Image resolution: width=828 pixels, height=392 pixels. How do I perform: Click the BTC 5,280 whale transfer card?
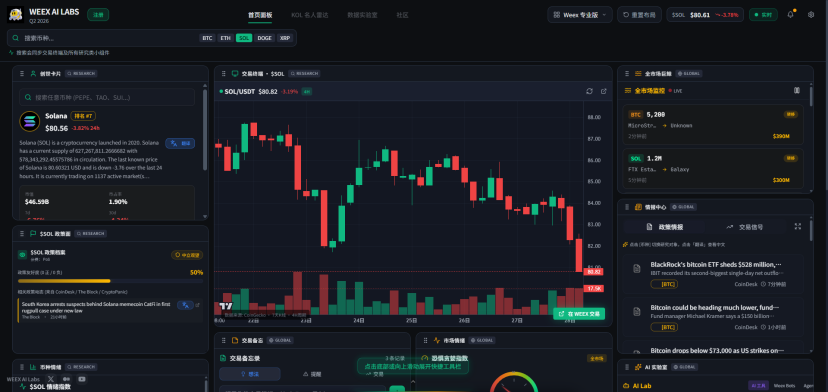click(x=713, y=125)
